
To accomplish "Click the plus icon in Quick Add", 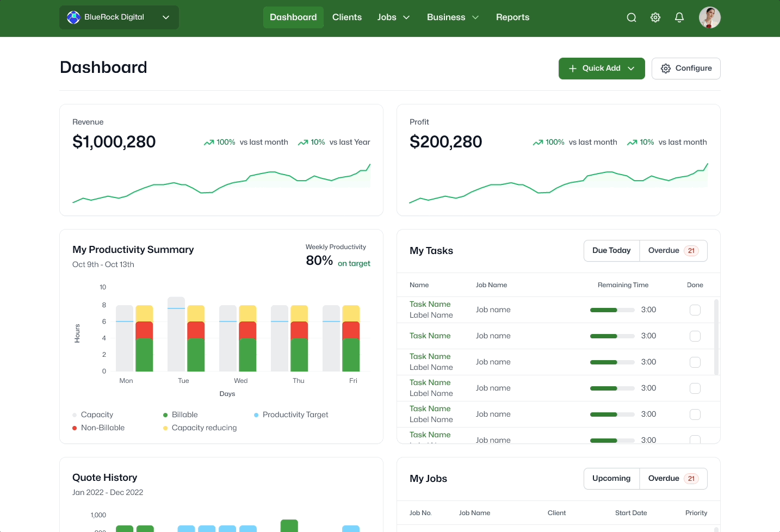I will pyautogui.click(x=573, y=69).
